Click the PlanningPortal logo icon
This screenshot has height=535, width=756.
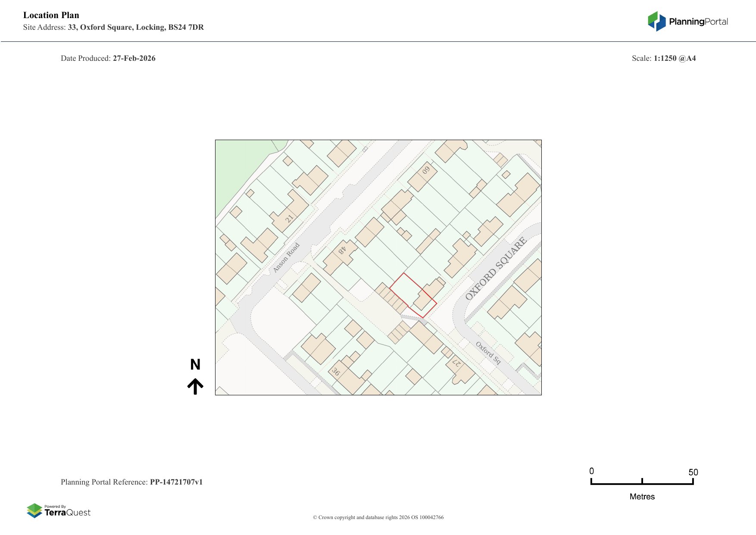656,22
